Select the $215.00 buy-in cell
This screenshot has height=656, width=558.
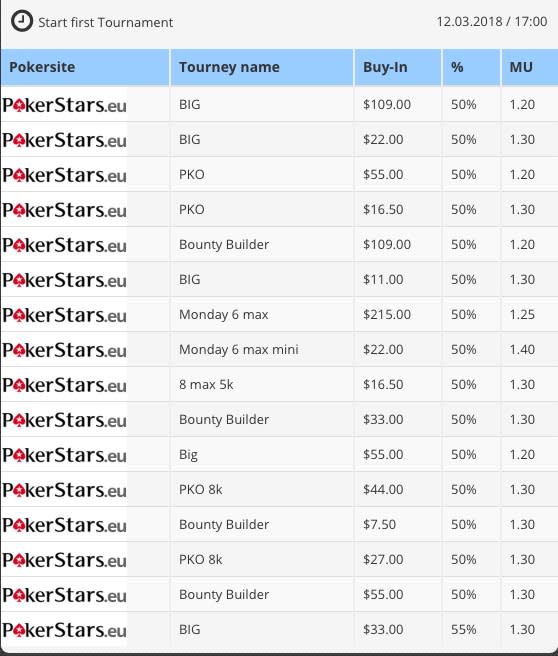click(x=387, y=315)
